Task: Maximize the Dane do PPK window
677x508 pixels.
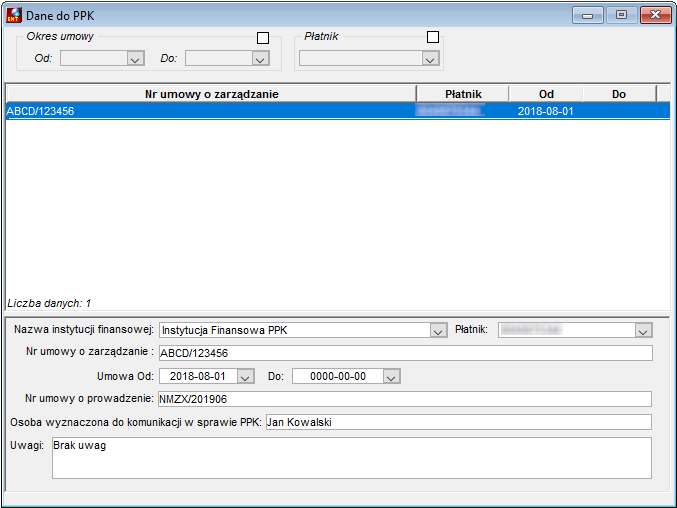Action: 621,15
